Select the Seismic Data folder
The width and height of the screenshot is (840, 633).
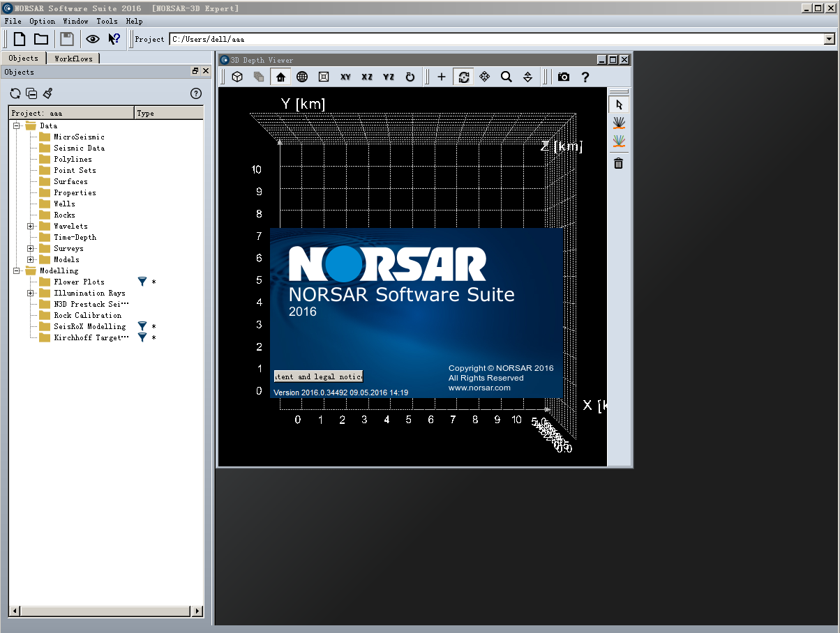[x=79, y=148]
